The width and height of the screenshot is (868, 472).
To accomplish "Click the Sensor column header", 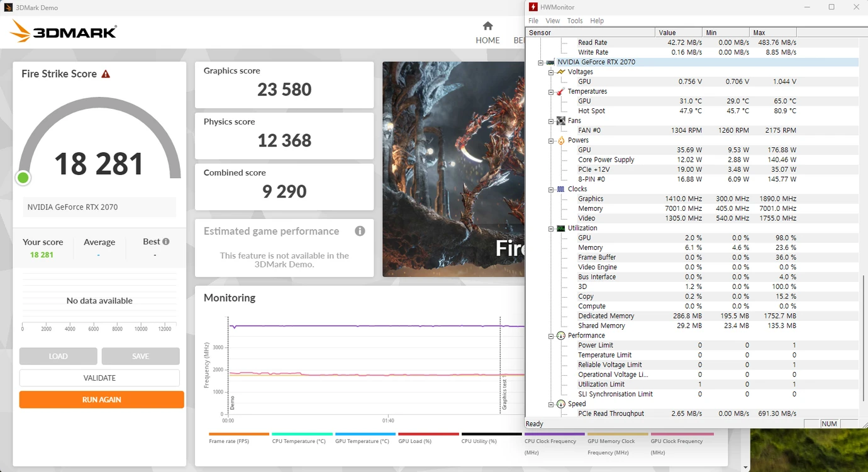I will pos(590,33).
